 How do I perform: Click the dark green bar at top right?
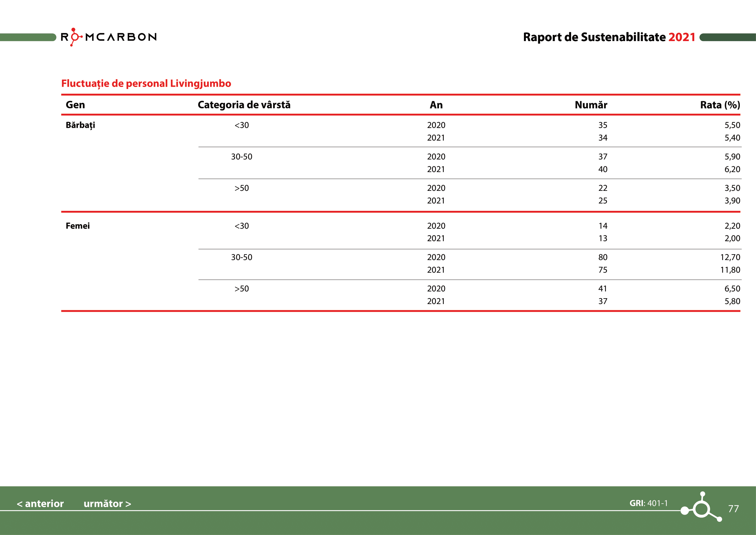tap(728, 37)
